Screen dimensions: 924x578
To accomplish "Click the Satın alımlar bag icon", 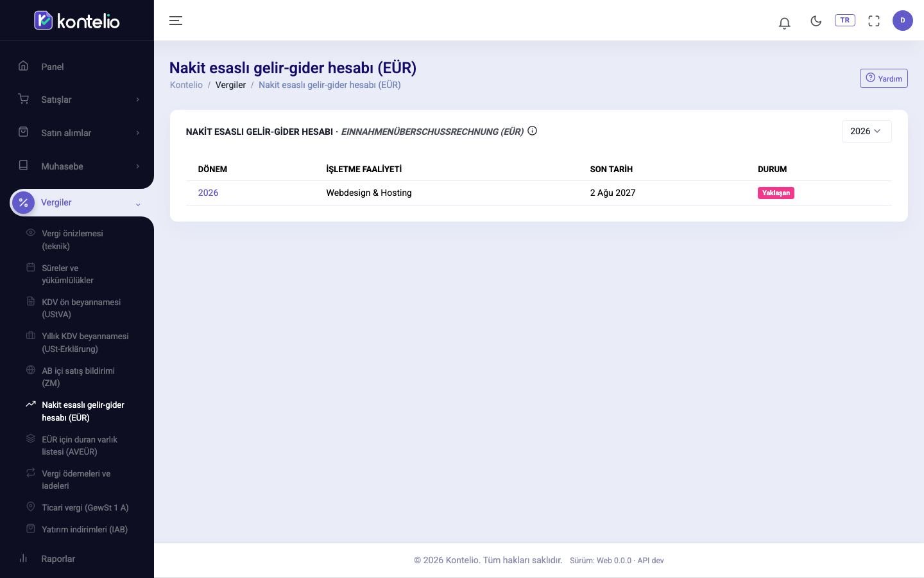I will coord(24,132).
